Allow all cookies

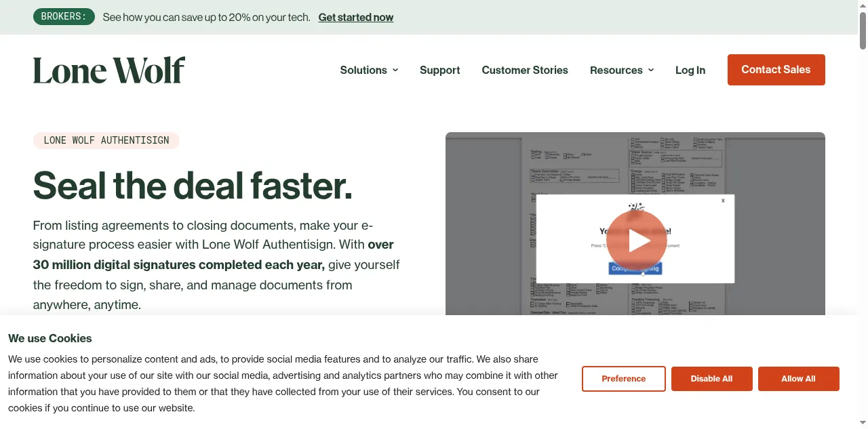click(798, 379)
